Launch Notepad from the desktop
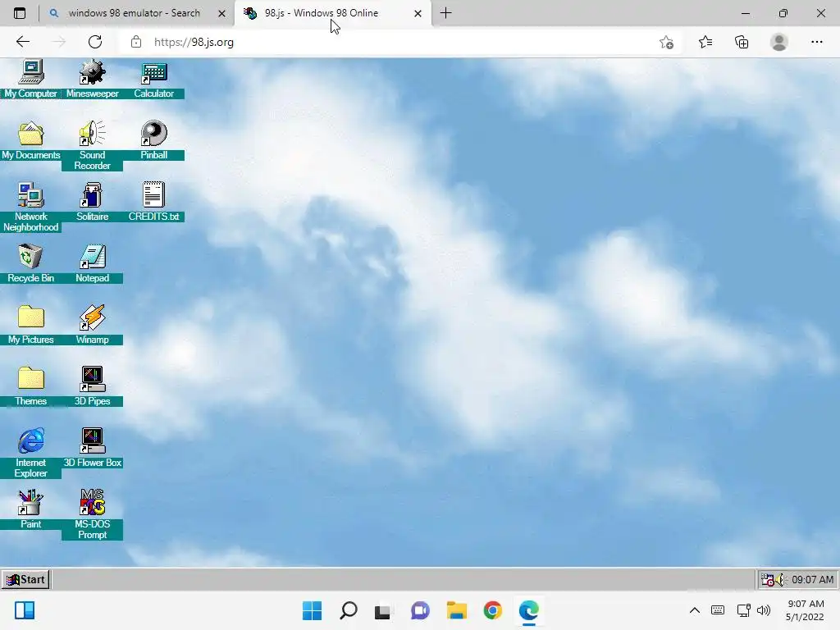Screen dimensions: 840x630 pos(92,263)
